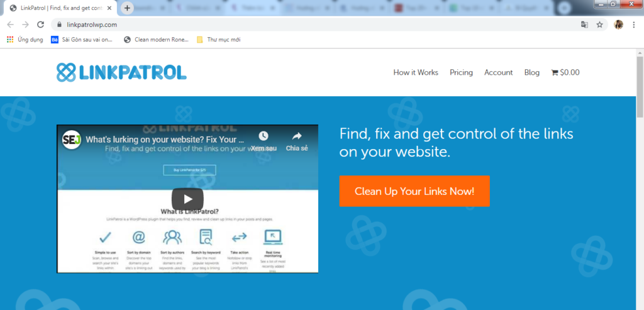Open the Blog menu item
Image resolution: width=644 pixels, height=310 pixels.
click(x=532, y=73)
